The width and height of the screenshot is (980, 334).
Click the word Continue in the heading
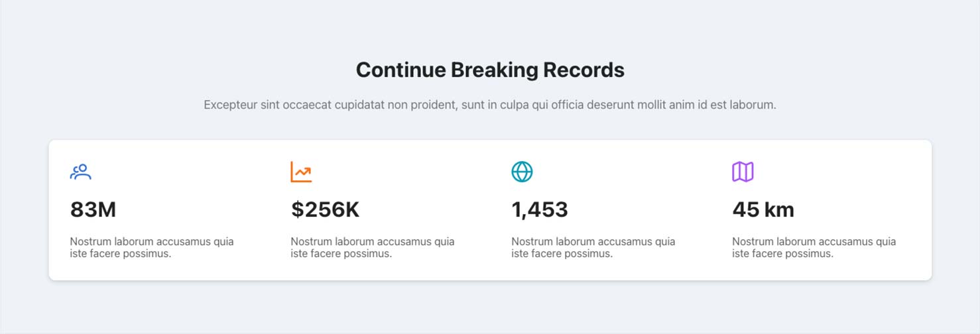401,70
